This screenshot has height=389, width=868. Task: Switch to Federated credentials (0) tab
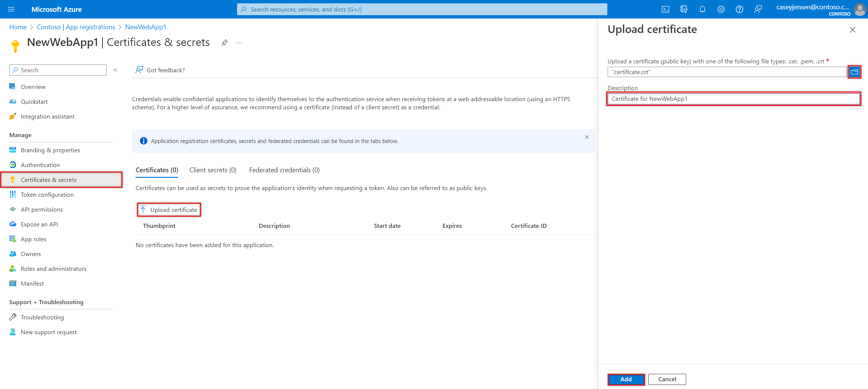284,170
